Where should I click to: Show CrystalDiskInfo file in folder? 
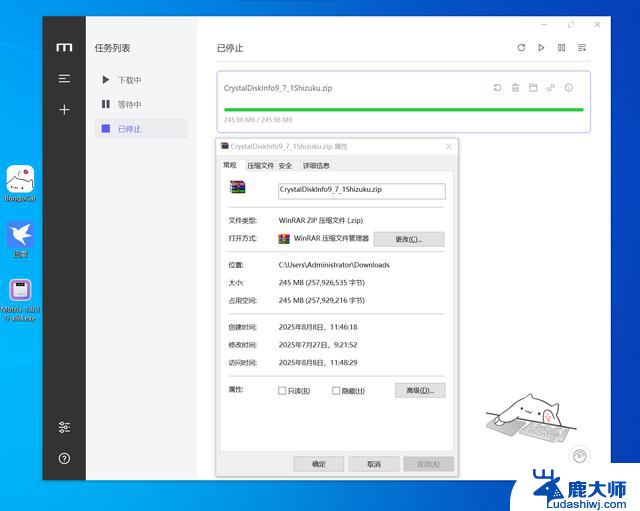(533, 88)
